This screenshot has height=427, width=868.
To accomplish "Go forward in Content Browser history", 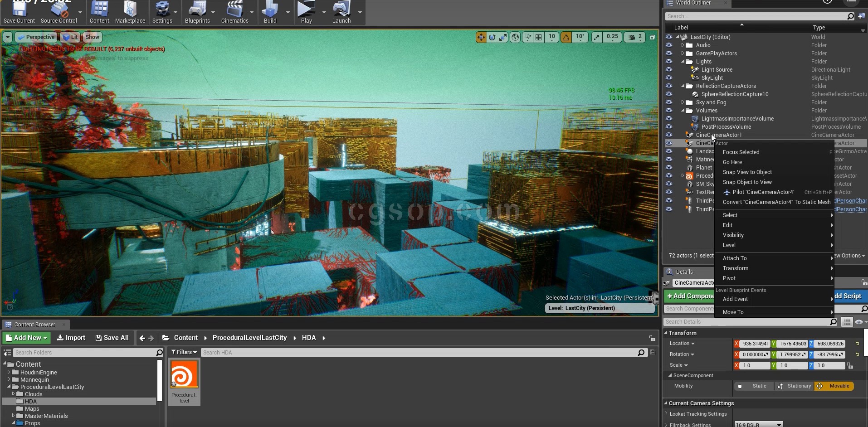I will click(x=151, y=338).
